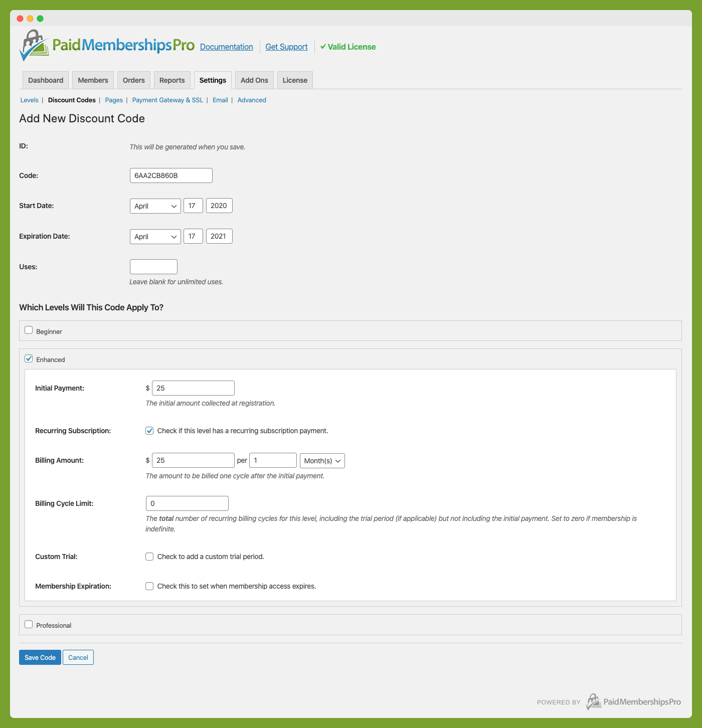Click the Cancel button
The image size is (702, 728).
78,657
